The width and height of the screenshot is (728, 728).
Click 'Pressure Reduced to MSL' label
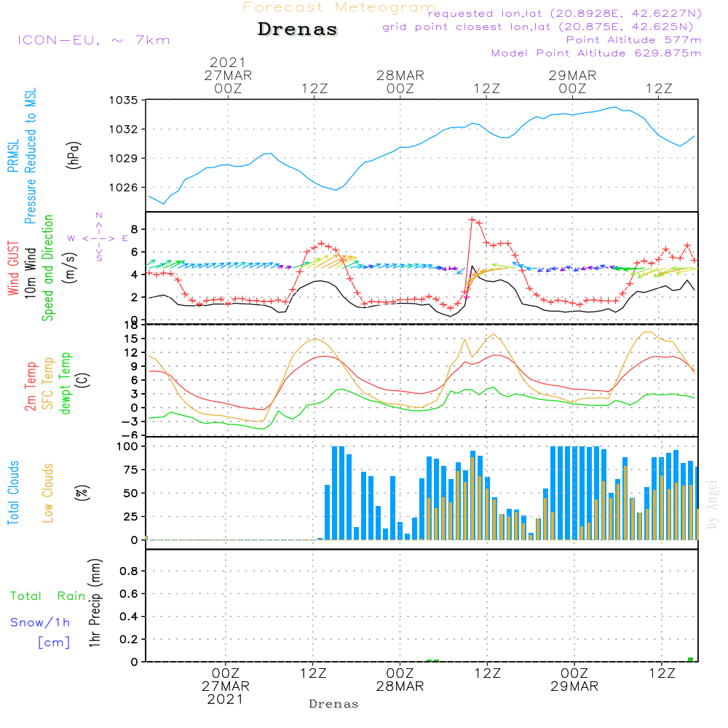(30, 156)
